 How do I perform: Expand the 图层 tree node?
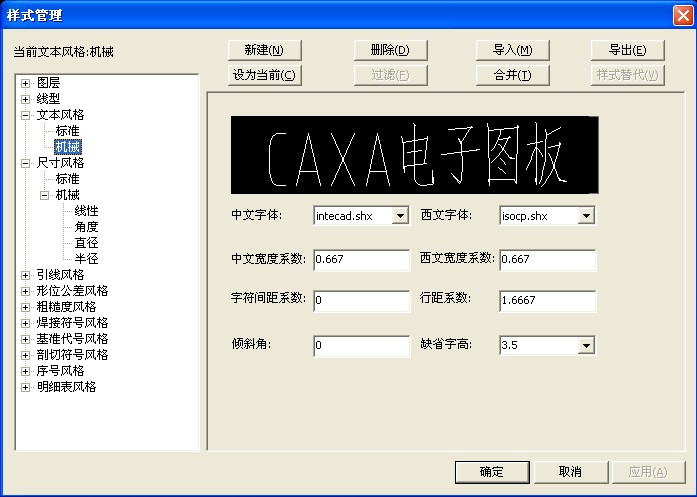(25, 83)
